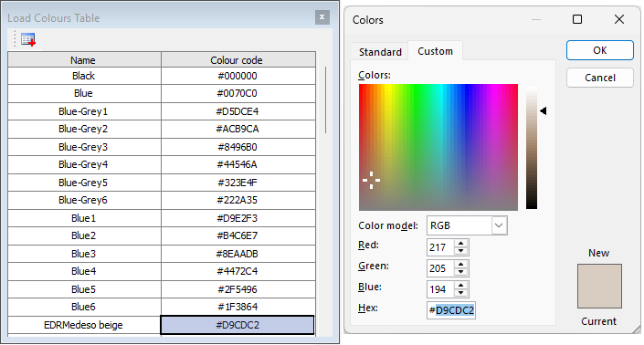Decrease the Blue value with down arrow
The width and height of the screenshot is (644, 345).
pos(460,292)
